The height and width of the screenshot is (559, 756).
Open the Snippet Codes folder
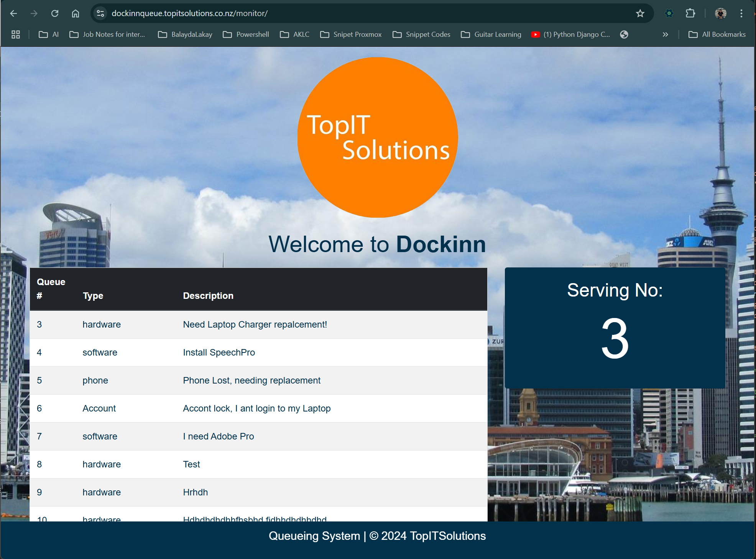click(421, 34)
